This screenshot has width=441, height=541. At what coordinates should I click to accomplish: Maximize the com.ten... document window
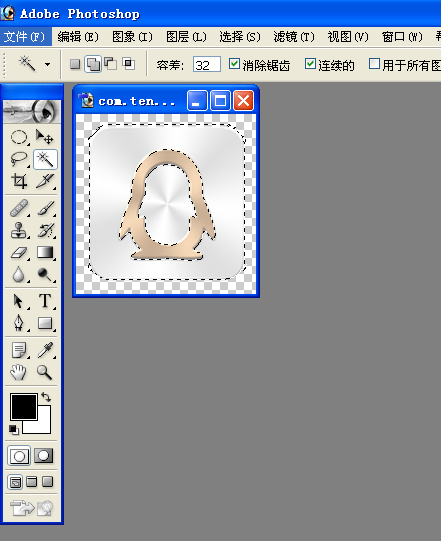220,101
